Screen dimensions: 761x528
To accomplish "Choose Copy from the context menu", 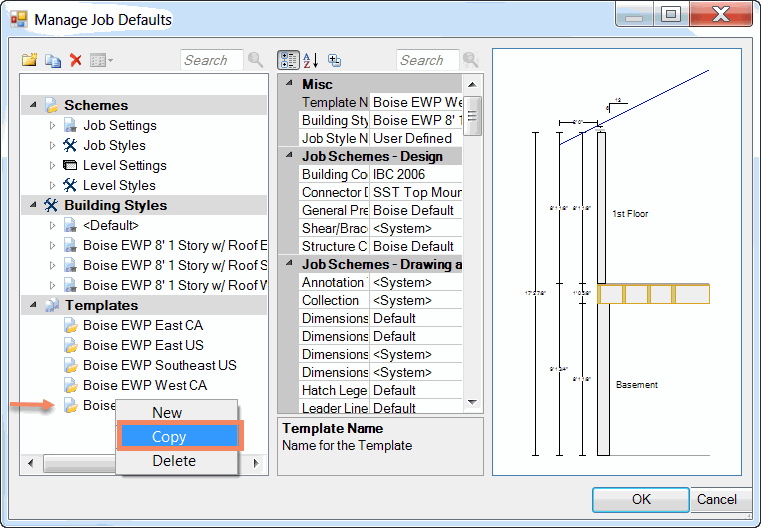I will (179, 436).
